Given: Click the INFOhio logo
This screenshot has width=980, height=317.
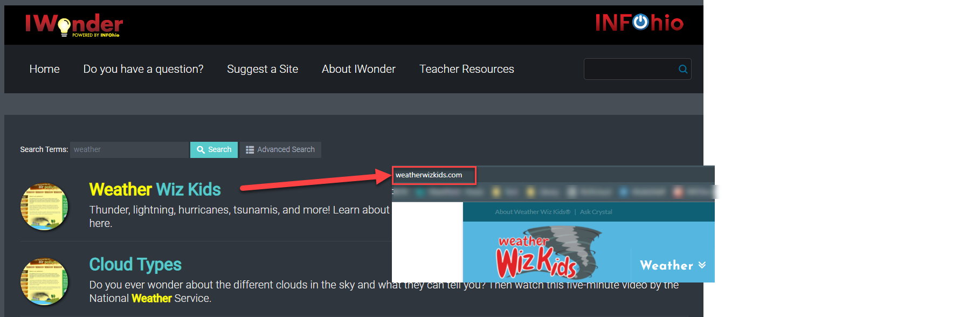Looking at the screenshot, I should pos(639,23).
